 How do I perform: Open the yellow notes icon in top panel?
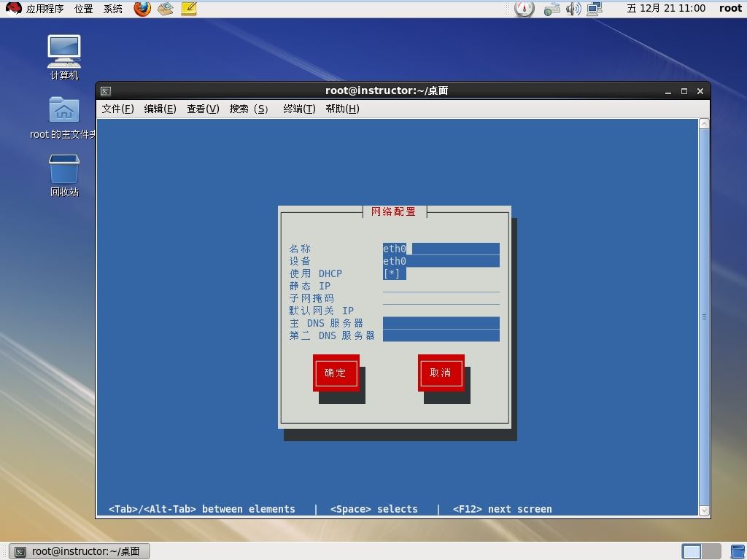click(189, 9)
